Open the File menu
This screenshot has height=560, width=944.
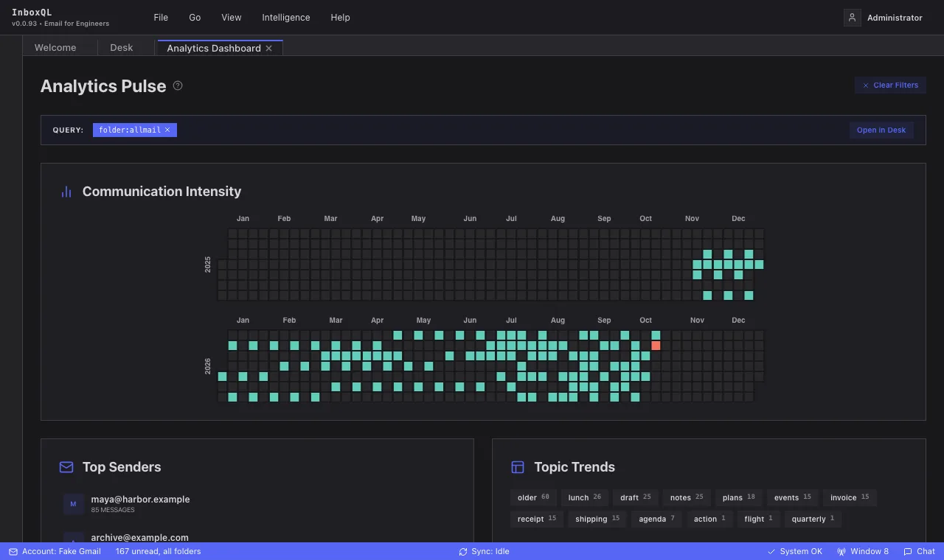click(x=161, y=18)
